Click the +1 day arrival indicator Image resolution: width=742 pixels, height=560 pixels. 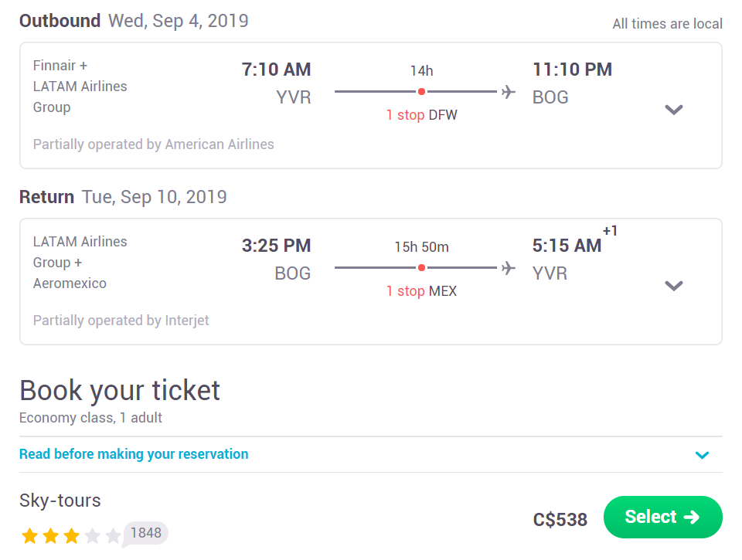[x=610, y=231]
